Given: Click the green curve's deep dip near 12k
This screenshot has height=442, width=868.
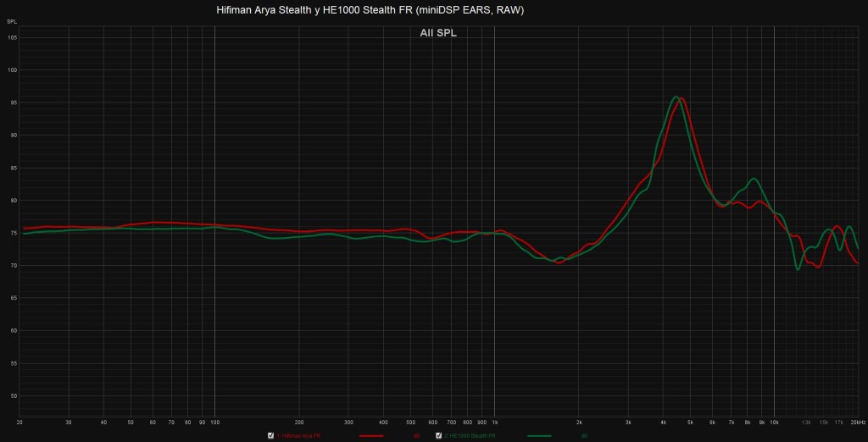Looking at the screenshot, I should [798, 268].
